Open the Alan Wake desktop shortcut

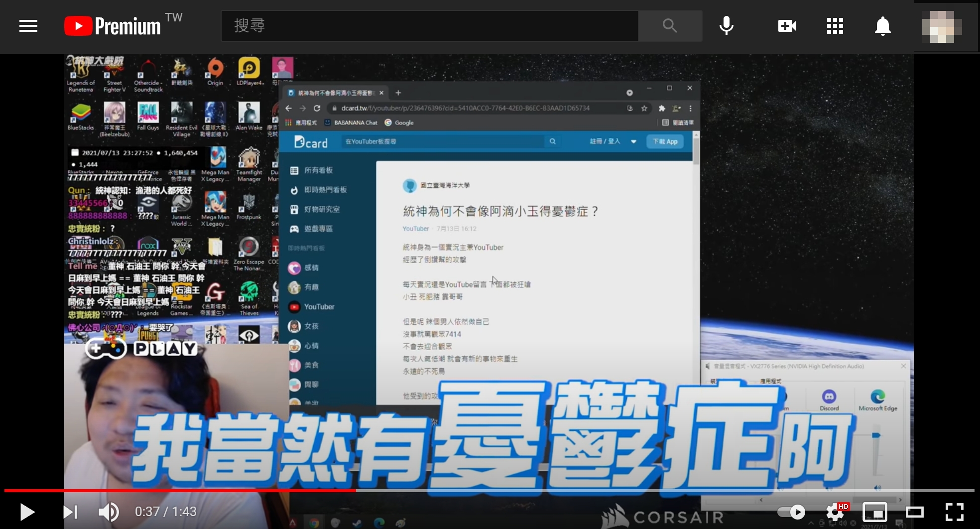248,118
